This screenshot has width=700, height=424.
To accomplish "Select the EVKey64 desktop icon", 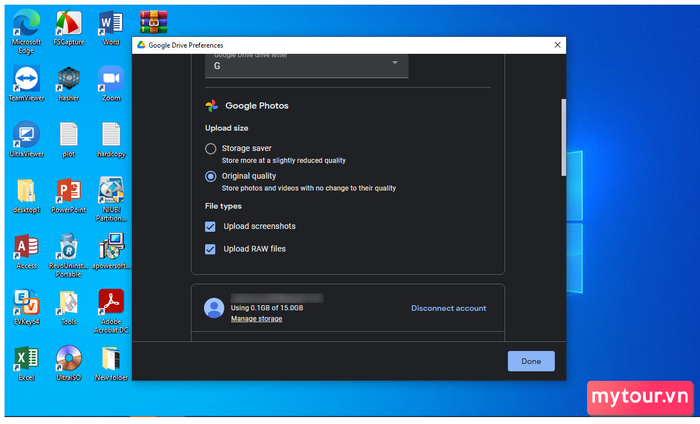I will 26,307.
